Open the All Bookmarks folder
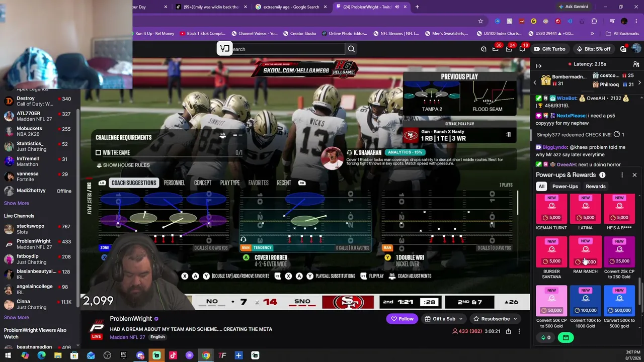The image size is (644, 362). [622, 34]
